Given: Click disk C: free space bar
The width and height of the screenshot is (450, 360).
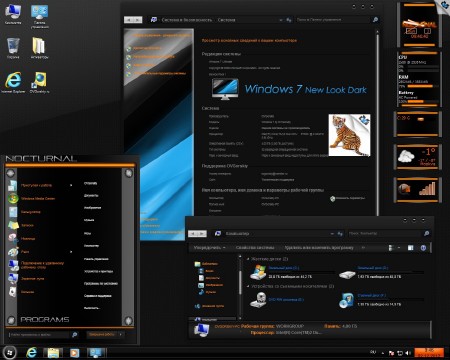Looking at the screenshot, I should 302,272.
